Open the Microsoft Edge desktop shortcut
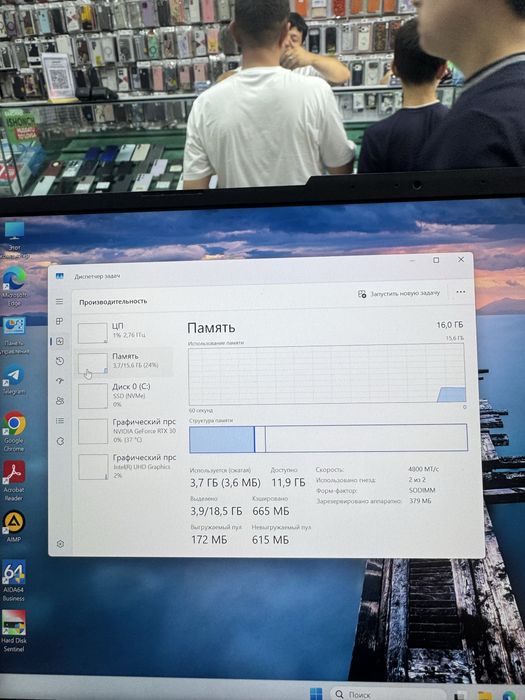Viewport: 525px width, 700px height. pos(14,286)
